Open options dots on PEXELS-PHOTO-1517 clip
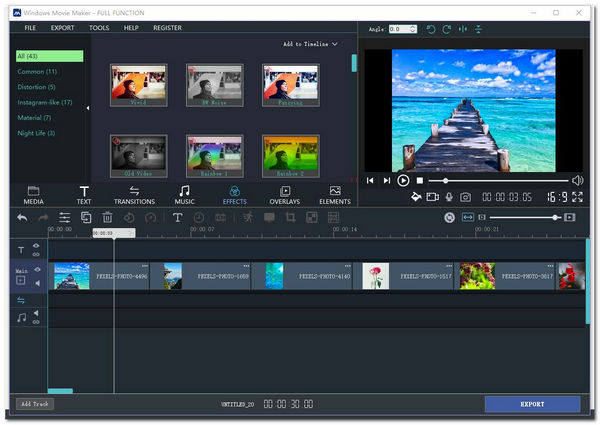Image resolution: width=600 pixels, height=425 pixels. [x=449, y=265]
